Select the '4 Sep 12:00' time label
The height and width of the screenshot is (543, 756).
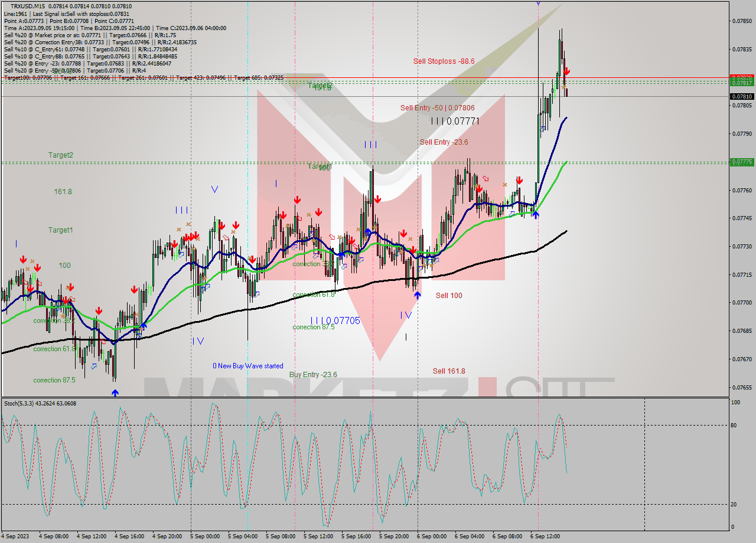[x=92, y=537]
